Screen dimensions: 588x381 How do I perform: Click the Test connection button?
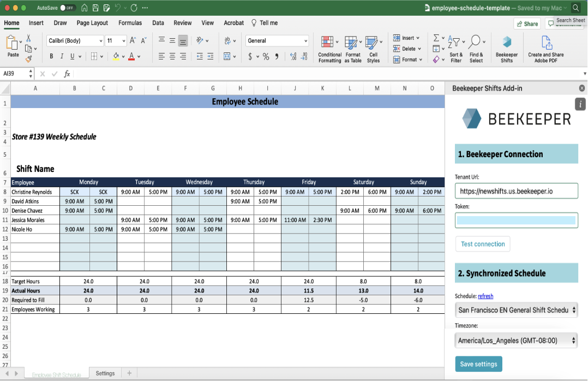click(x=483, y=244)
